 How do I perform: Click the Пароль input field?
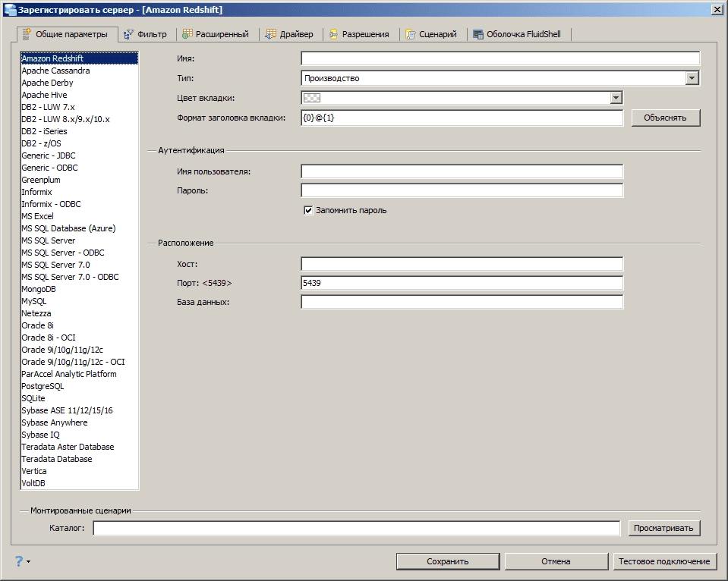click(462, 190)
